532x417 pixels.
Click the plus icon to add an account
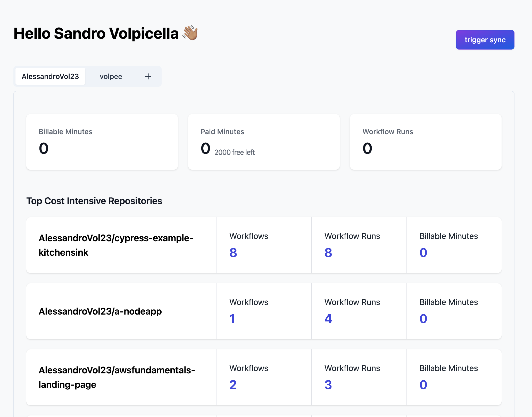pos(148,76)
